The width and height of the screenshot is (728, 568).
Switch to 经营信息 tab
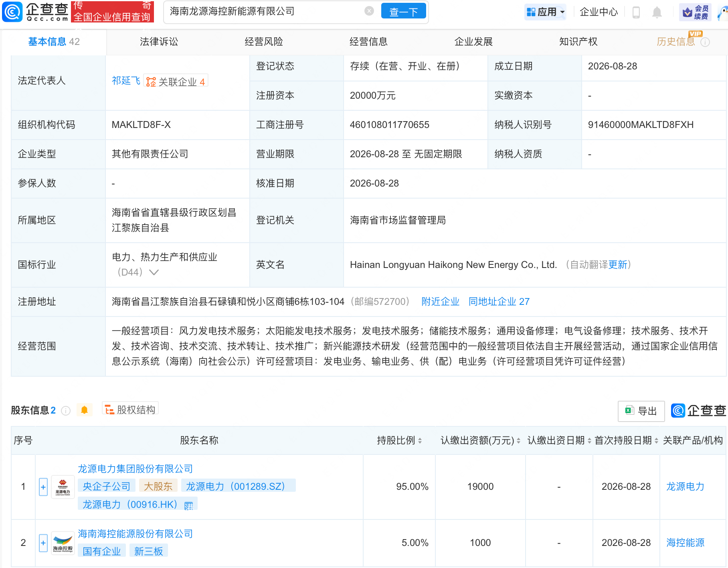click(x=368, y=41)
